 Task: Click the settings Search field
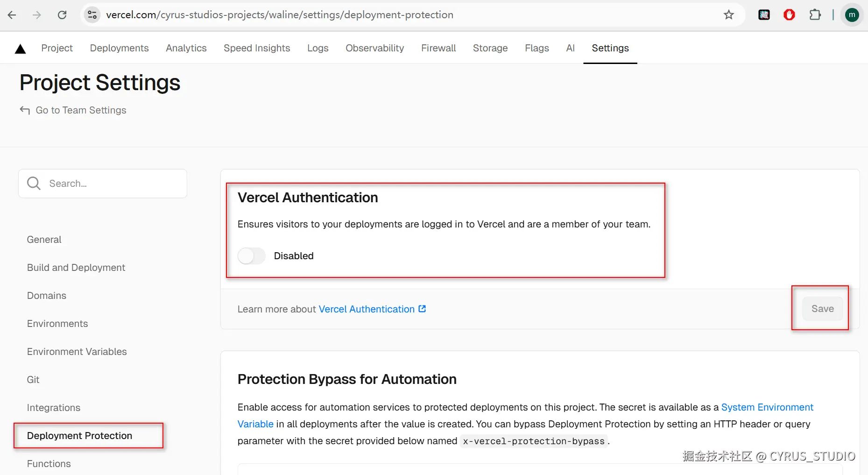pos(103,184)
